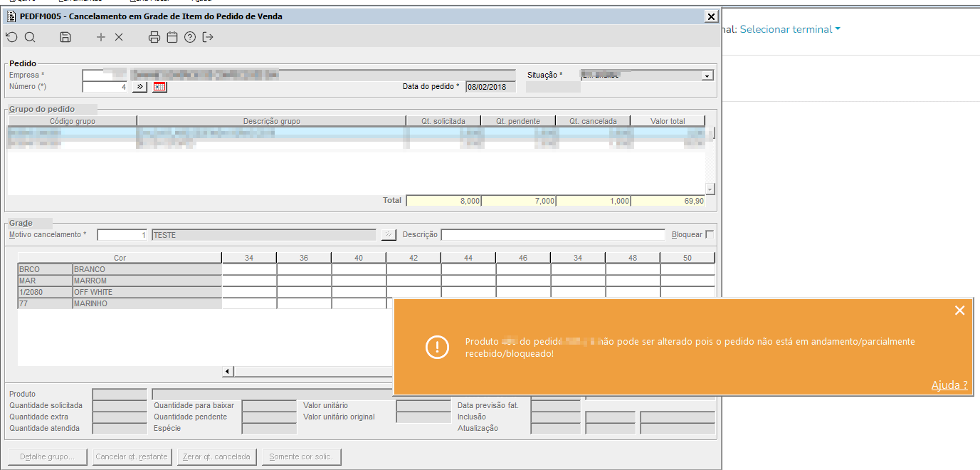Open the Selecionar terminal dropdown
Image resolution: width=980 pixels, height=470 pixels.
tap(790, 29)
